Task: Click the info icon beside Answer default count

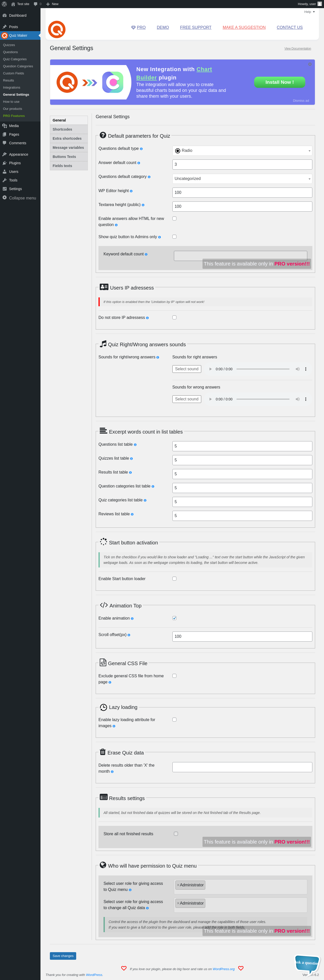Action: (x=139, y=163)
